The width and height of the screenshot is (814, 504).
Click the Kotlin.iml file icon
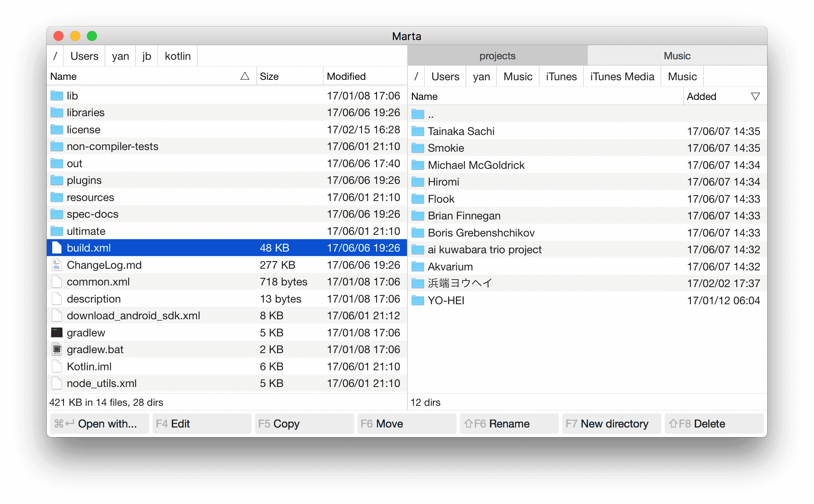coord(57,367)
